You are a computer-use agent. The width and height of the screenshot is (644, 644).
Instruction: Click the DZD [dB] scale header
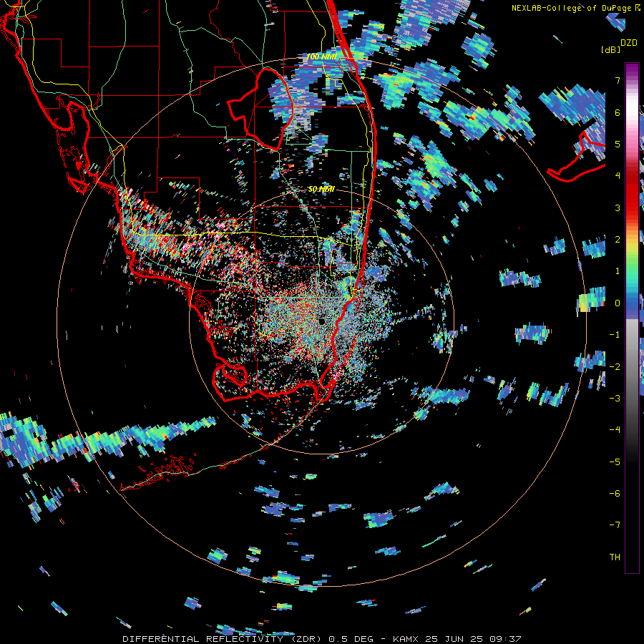(x=619, y=46)
